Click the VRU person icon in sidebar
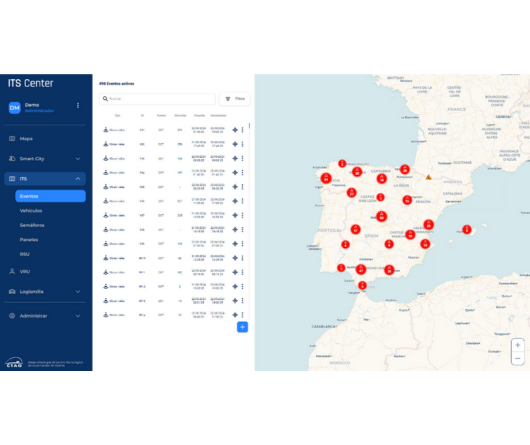Viewport: 530px width, 445px height. 12,271
